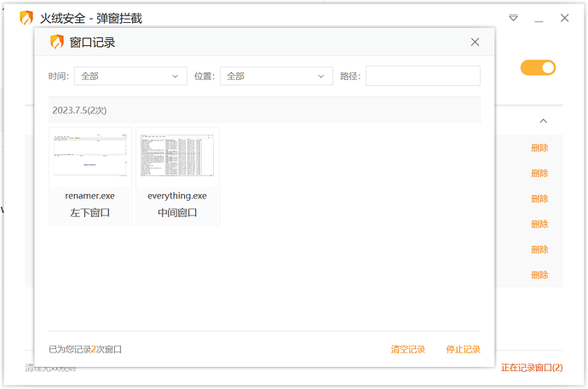The width and height of the screenshot is (588, 389).
Task: Click the Huorong flame logo in dialog header
Action: coord(57,42)
